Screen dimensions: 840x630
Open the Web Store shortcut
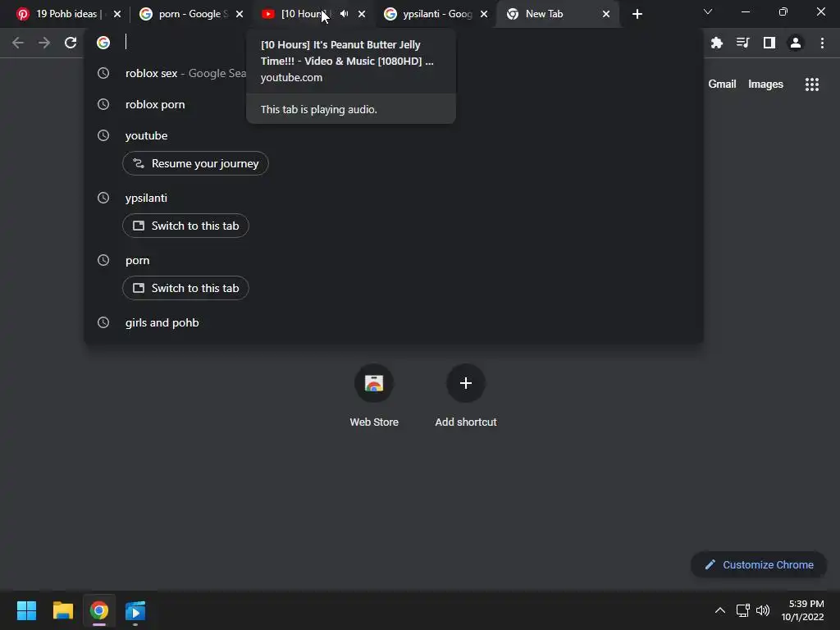[374, 395]
